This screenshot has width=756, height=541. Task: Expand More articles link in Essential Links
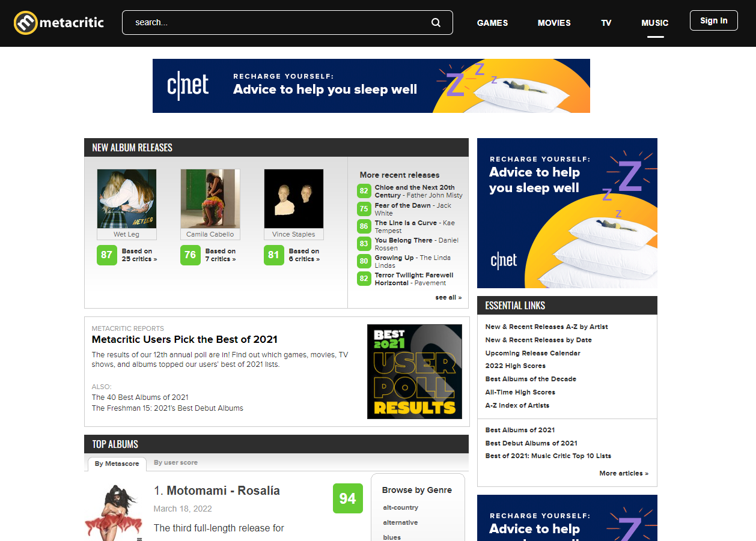623,473
